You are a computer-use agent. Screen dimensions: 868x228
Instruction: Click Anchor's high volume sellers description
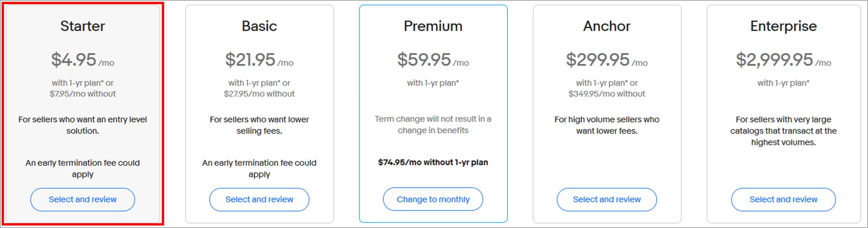(x=607, y=125)
